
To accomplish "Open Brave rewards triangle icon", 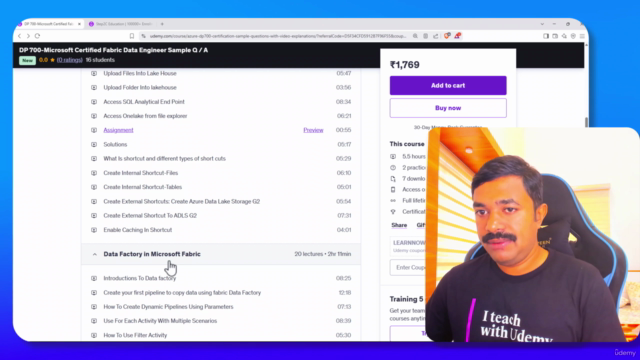I will tap(458, 36).
